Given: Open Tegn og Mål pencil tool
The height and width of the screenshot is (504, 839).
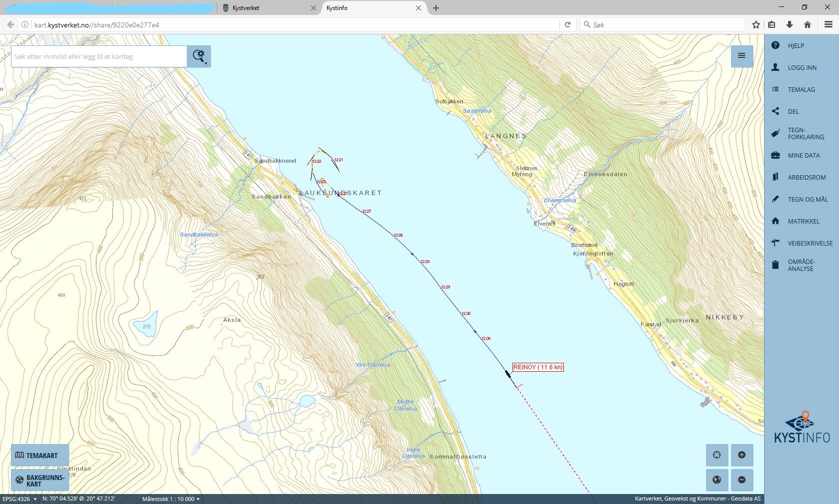Looking at the screenshot, I should point(776,199).
